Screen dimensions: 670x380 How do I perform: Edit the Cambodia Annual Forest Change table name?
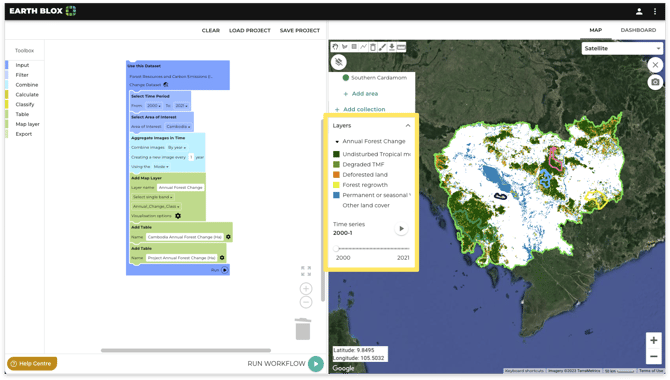pyautogui.click(x=185, y=237)
